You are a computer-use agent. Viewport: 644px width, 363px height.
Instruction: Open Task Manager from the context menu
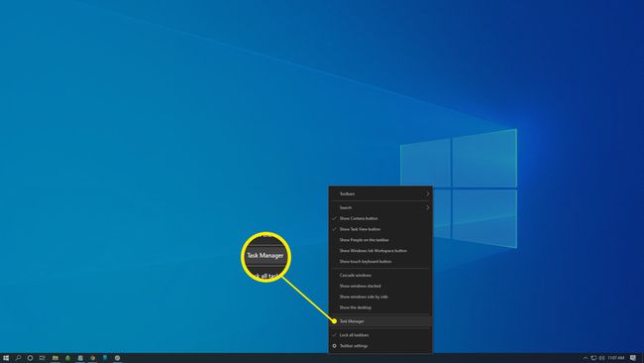point(380,321)
